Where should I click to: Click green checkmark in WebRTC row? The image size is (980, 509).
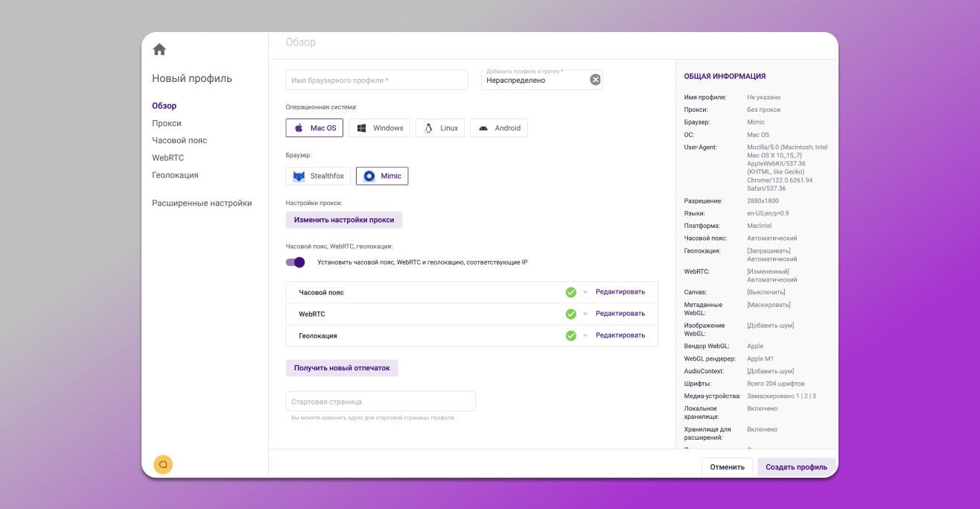click(571, 314)
